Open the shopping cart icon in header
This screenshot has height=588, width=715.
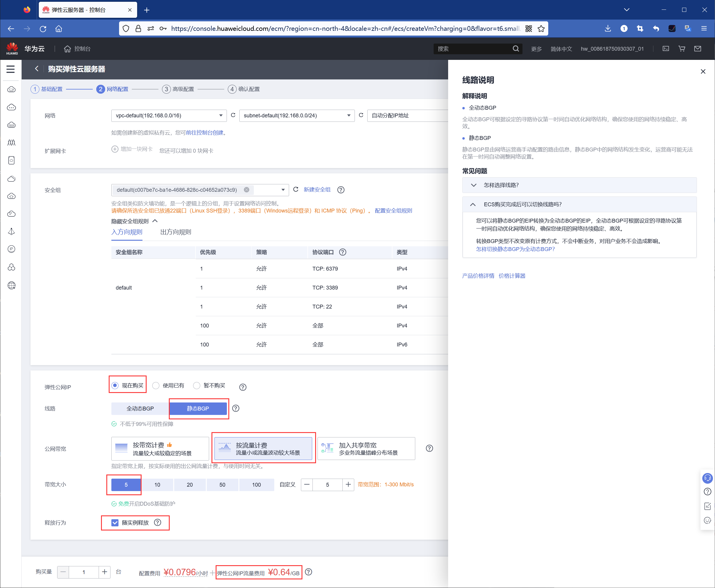[x=682, y=49]
